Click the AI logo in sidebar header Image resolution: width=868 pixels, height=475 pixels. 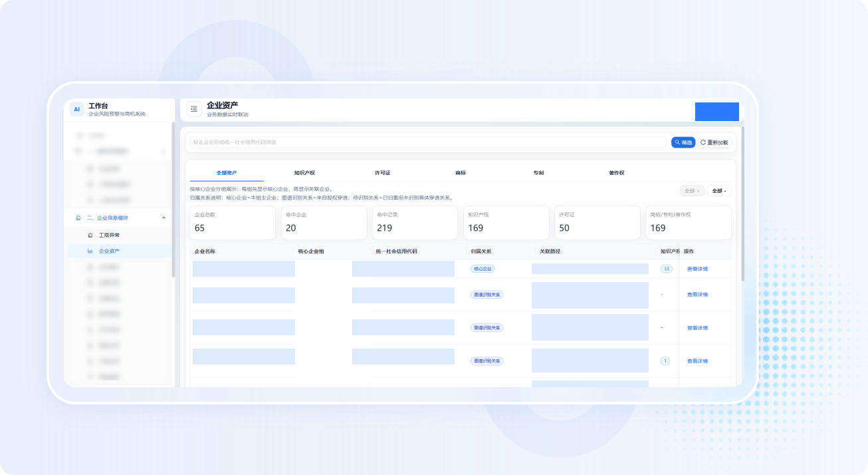[77, 109]
